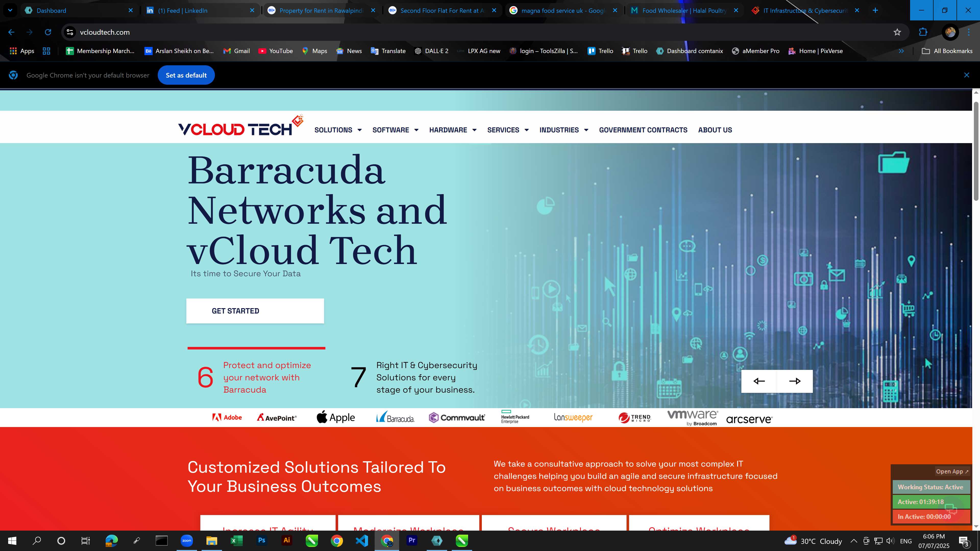Show hidden system tray icons
980x551 pixels.
point(854,541)
